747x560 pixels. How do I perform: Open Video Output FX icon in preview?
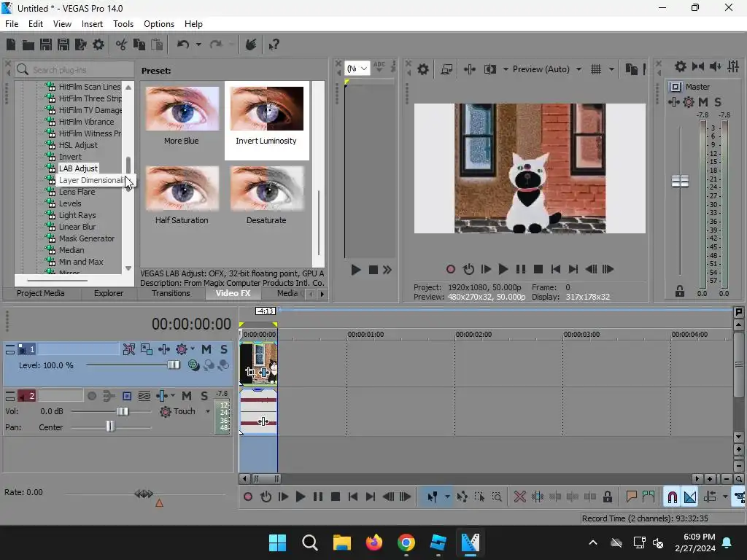[470, 69]
